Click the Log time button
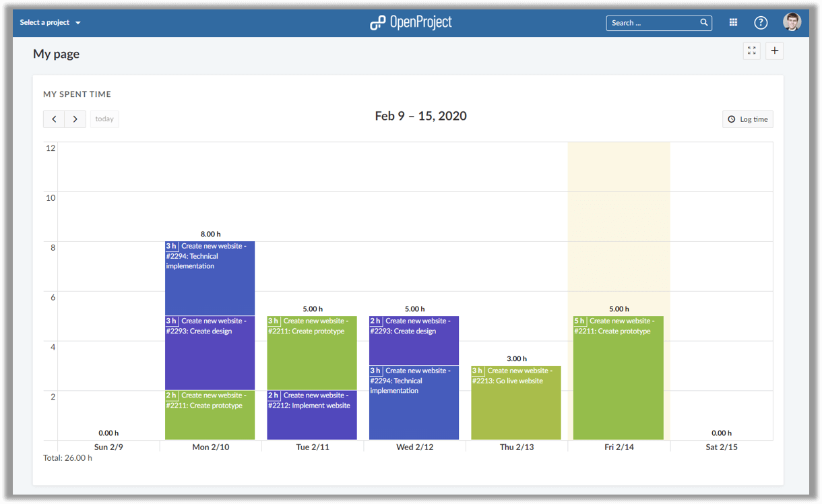 coord(748,119)
